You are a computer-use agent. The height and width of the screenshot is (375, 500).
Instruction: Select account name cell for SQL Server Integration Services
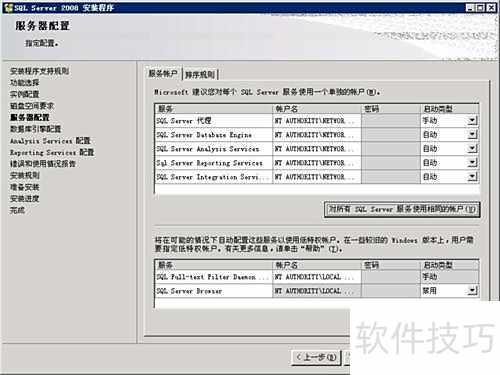[x=317, y=177]
